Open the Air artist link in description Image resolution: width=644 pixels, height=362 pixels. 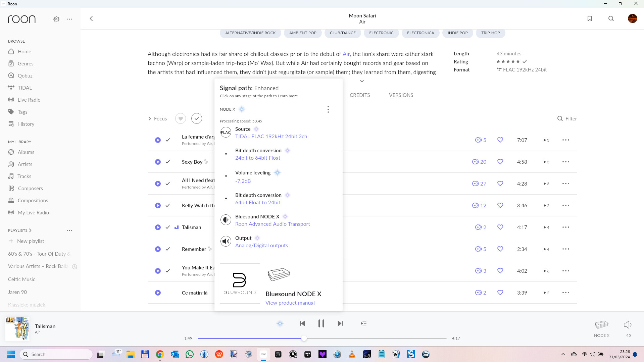tap(346, 54)
